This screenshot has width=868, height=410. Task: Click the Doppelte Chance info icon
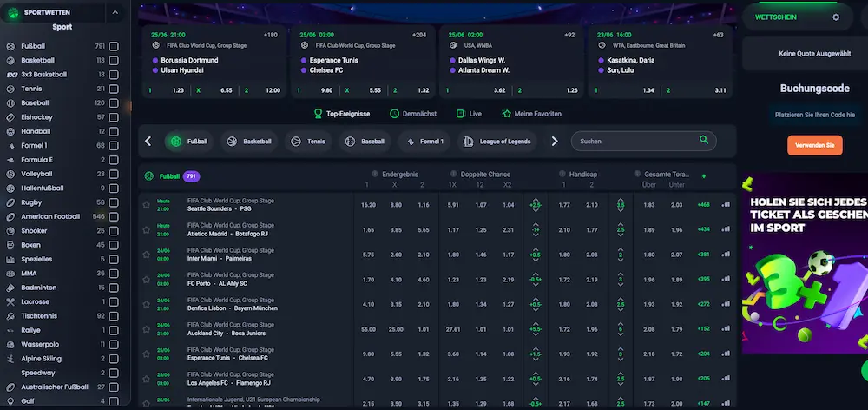453,174
